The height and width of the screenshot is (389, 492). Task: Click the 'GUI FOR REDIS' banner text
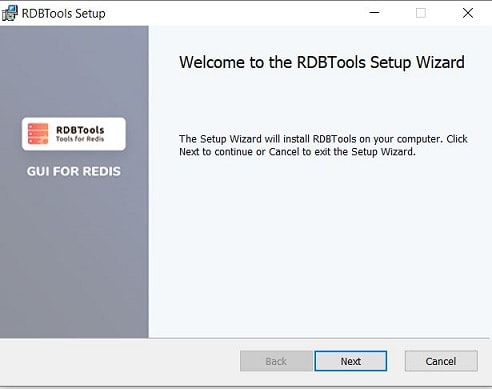[x=74, y=171]
